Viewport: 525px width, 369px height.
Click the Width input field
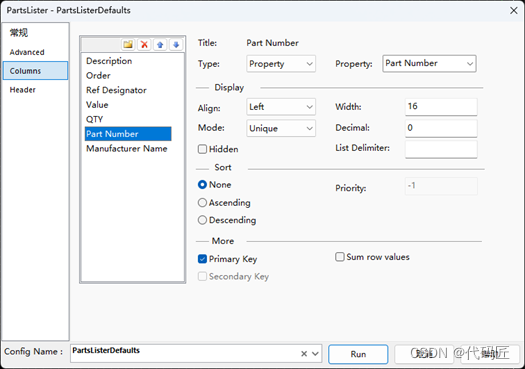coord(441,107)
